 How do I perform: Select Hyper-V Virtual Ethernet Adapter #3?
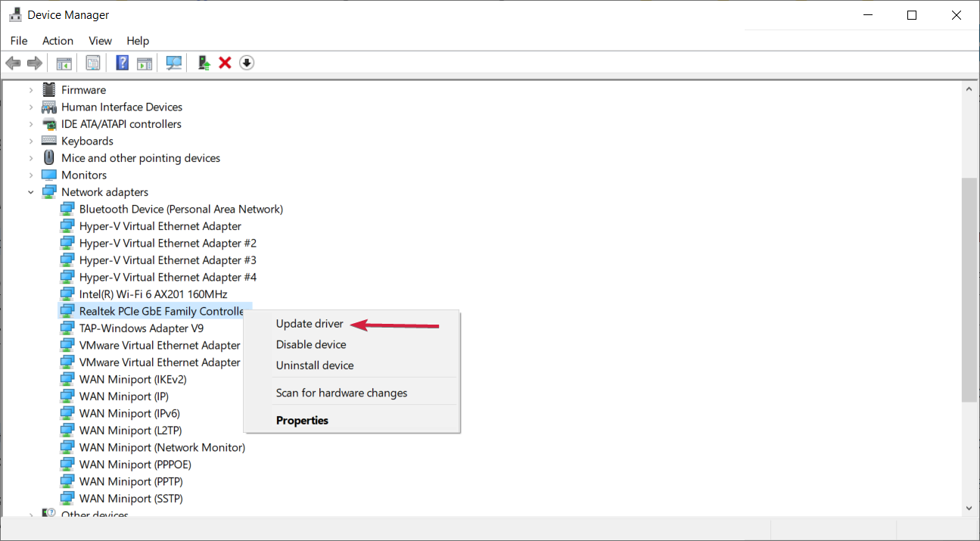pos(168,260)
